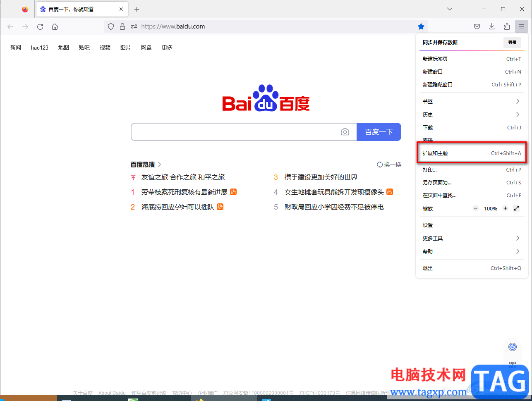Viewport: 532px width, 401px height.
Task: Open a new tab with the plus button
Action: [x=137, y=9]
